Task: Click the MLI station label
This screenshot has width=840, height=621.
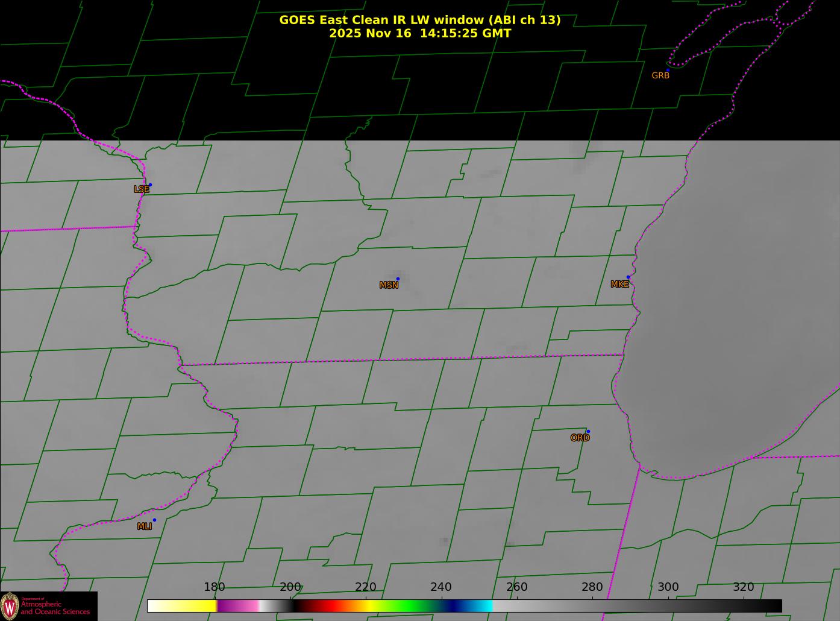Action: [x=145, y=526]
